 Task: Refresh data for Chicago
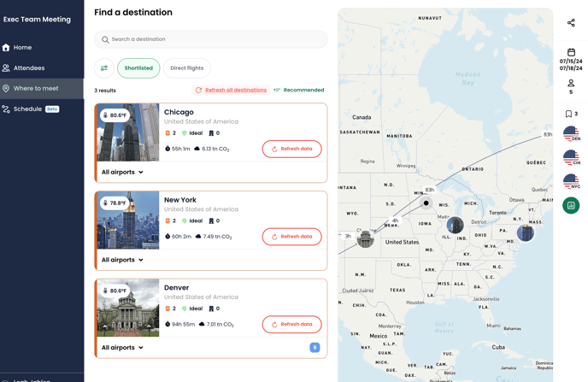tap(291, 149)
